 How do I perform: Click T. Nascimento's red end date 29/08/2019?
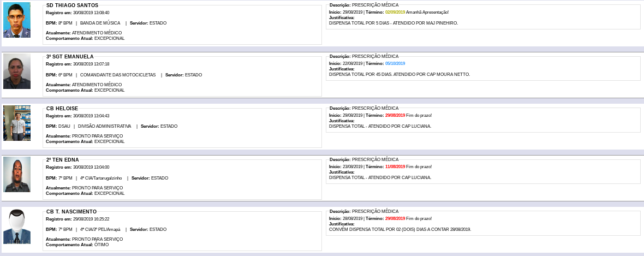coord(395,218)
